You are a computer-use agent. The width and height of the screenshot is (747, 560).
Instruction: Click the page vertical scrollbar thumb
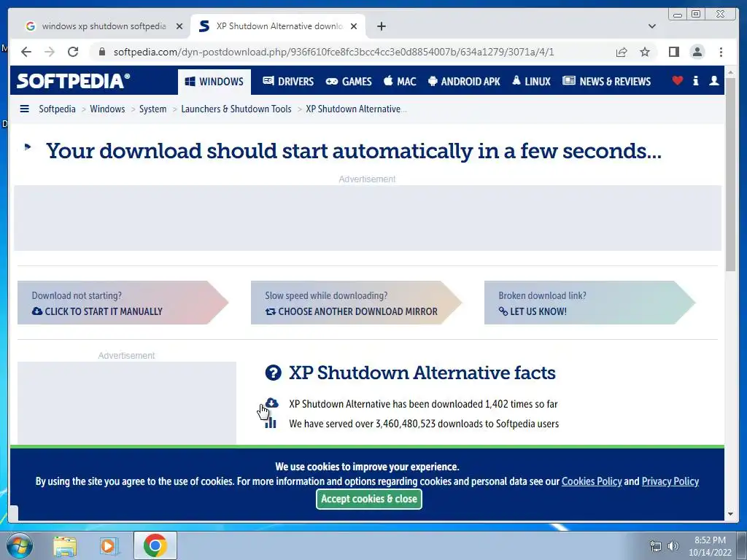tap(730, 174)
